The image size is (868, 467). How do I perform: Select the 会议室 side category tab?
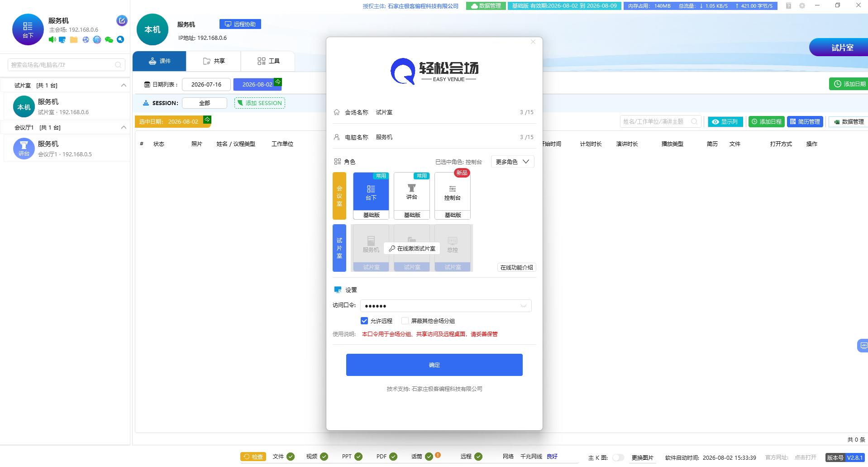(339, 196)
